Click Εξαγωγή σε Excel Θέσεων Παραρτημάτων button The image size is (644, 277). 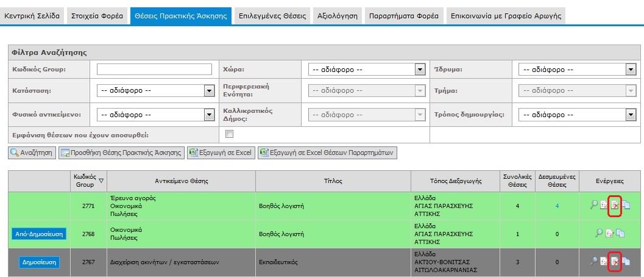pyautogui.click(x=327, y=153)
